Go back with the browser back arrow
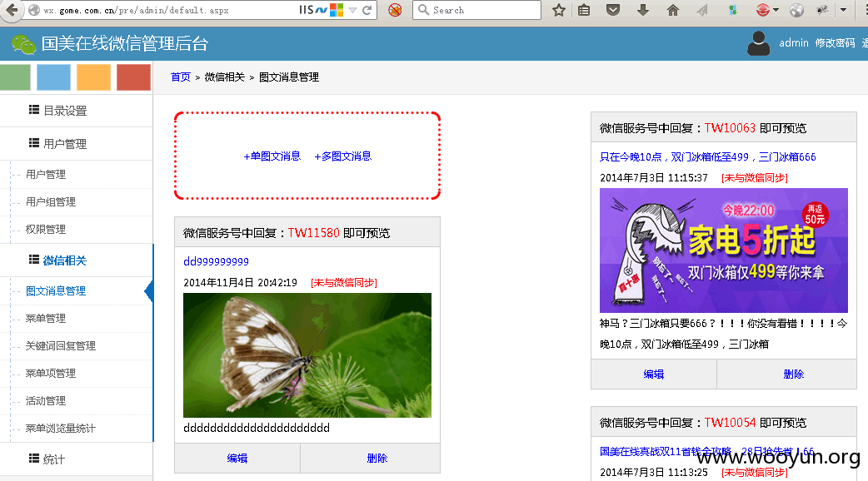 12,10
